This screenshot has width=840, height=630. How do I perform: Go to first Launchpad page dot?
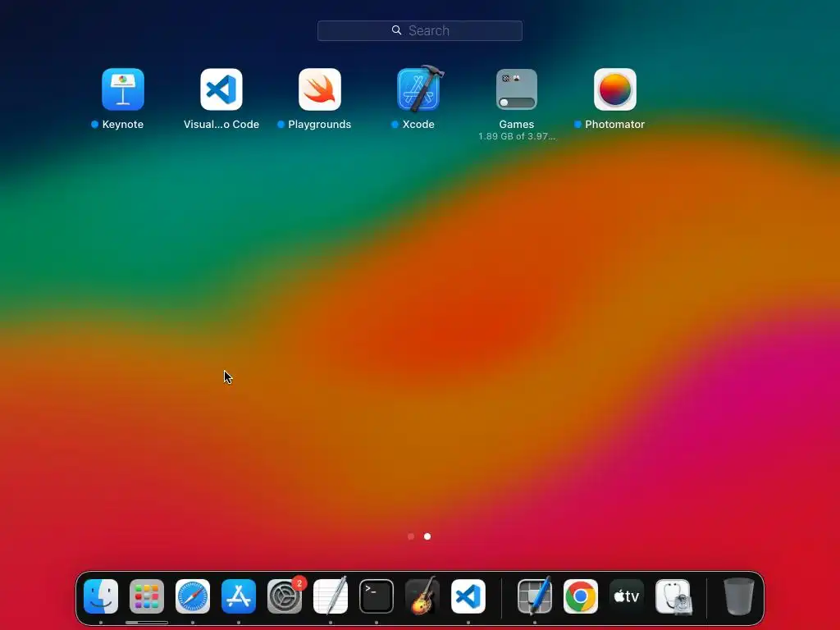coord(411,536)
